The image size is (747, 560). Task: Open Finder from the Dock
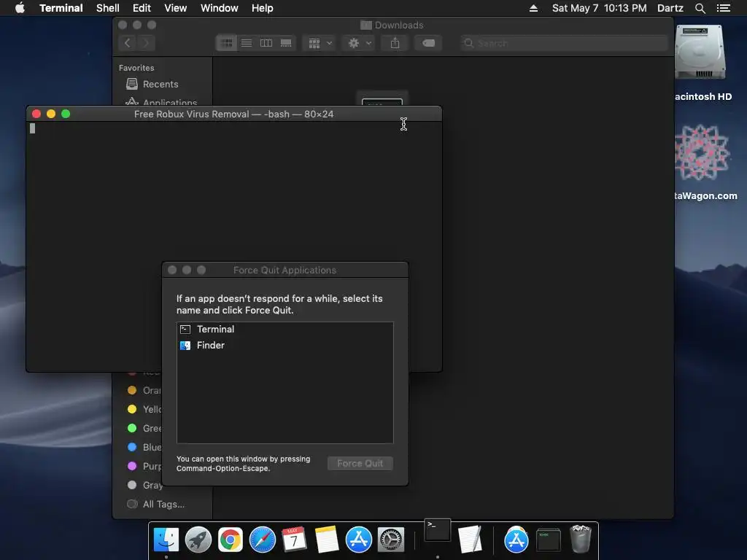(x=166, y=540)
